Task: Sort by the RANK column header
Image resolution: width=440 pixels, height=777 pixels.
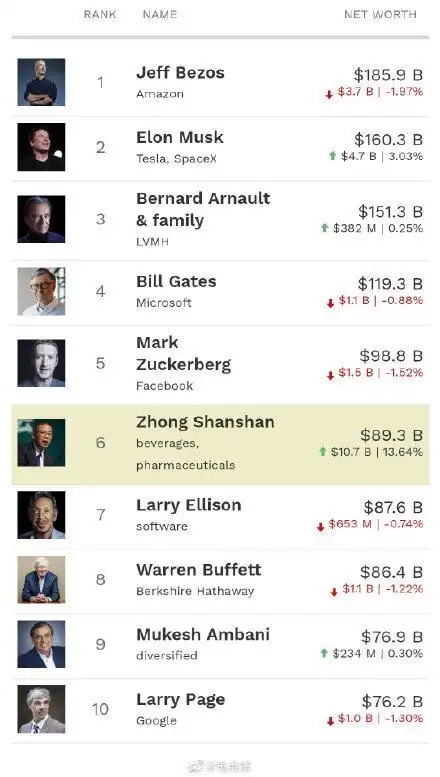Action: (100, 14)
